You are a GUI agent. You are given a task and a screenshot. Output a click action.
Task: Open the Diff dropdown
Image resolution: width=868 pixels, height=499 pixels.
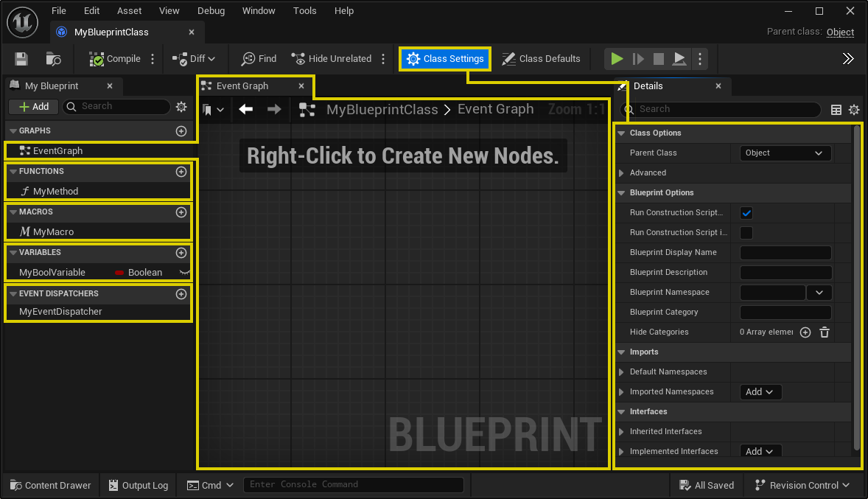[194, 59]
